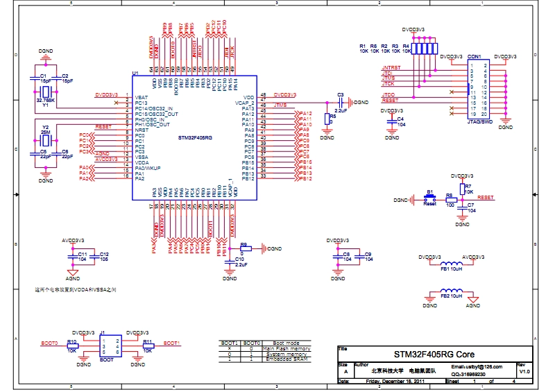Screen dimensions: 555x392
Task: Click capacitor C5 22pF
Action: click(35, 154)
